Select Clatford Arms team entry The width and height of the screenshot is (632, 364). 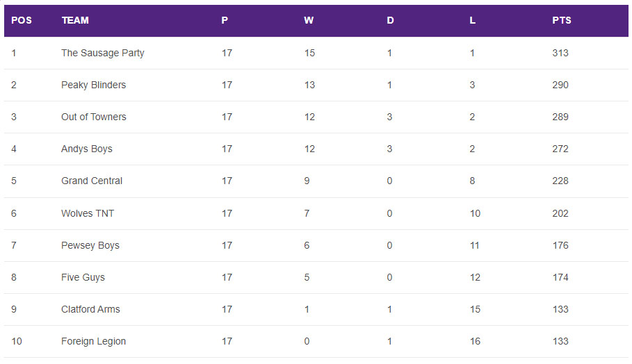coord(90,309)
